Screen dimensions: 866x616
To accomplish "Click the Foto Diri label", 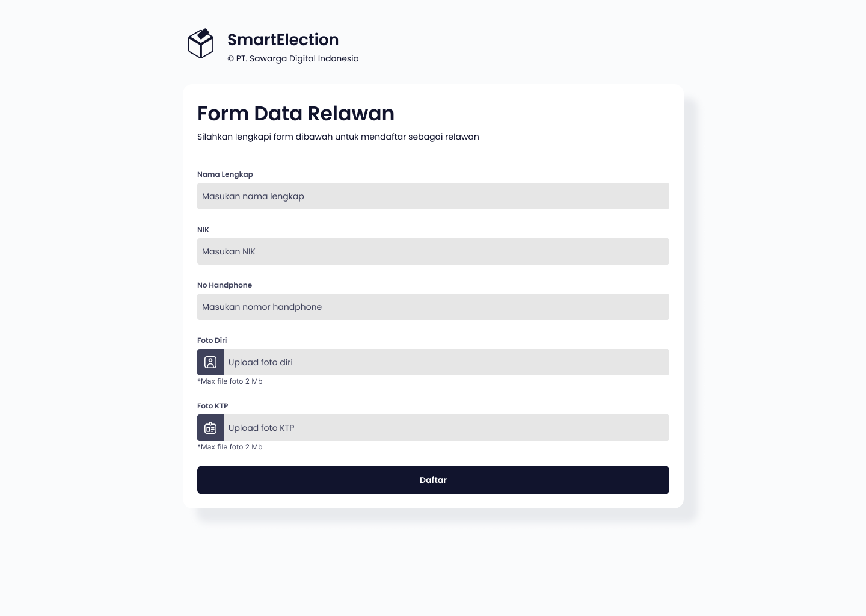I will (x=212, y=340).
